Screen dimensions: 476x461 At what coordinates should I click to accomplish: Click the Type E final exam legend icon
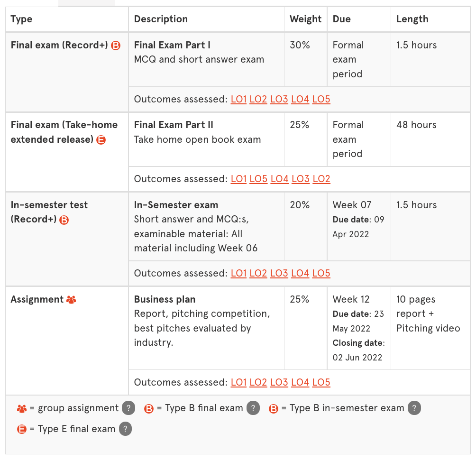point(22,429)
